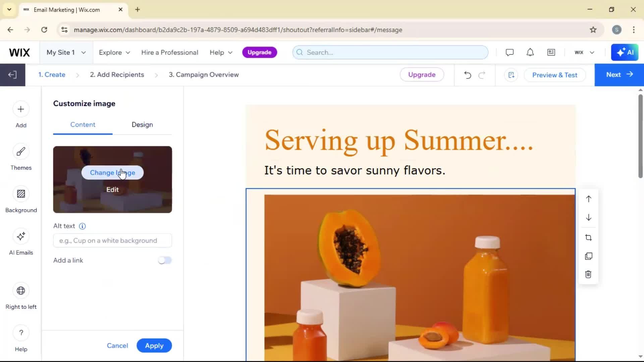Click the Apply button

pyautogui.click(x=154, y=346)
